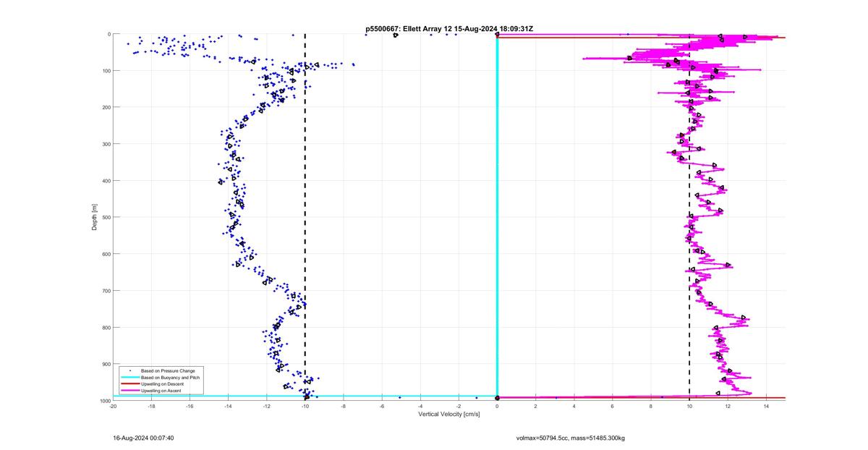Click the velocity axis tick '-18'

click(x=151, y=407)
